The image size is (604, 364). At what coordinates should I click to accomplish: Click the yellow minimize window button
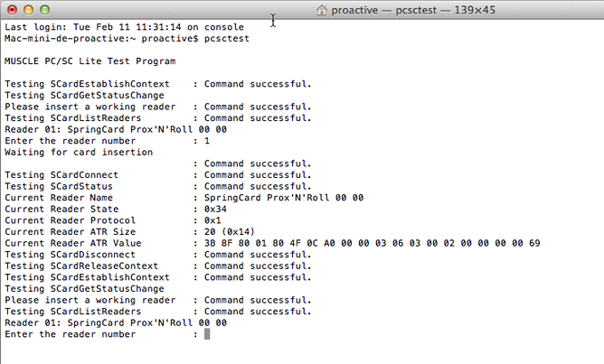(29, 10)
